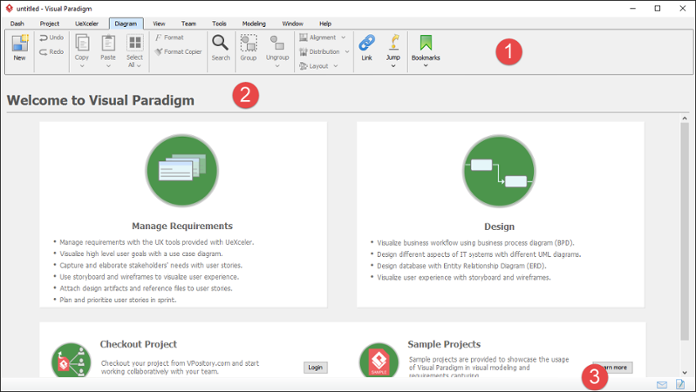Click the Design heading
Image resolution: width=696 pixels, height=392 pixels.
point(499,227)
